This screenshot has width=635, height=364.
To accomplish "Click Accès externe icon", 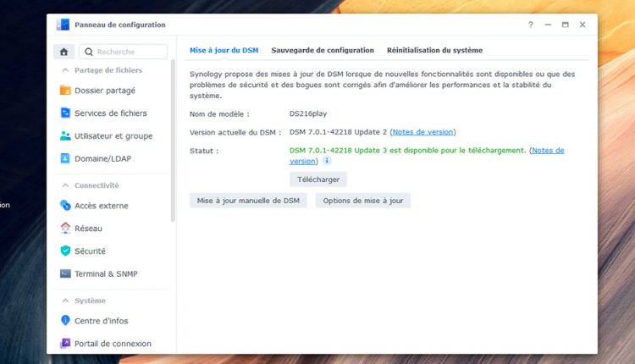I will pos(65,206).
